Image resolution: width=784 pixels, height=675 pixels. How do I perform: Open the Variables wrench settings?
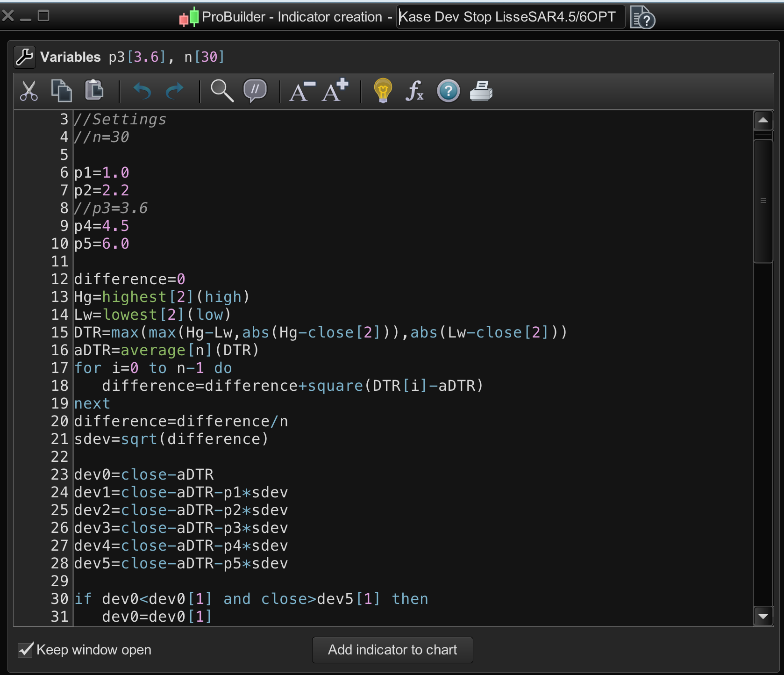click(x=24, y=57)
